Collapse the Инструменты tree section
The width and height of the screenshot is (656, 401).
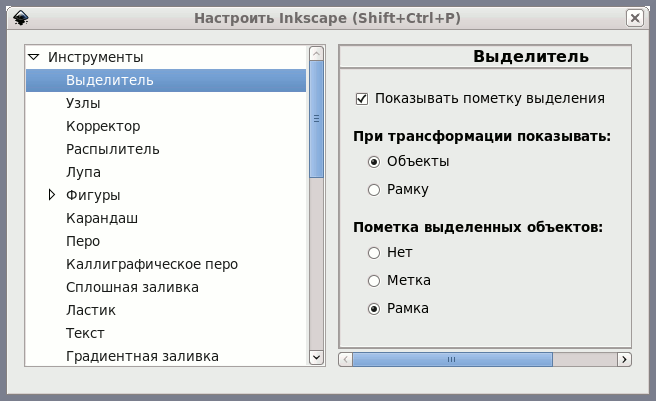click(x=34, y=57)
